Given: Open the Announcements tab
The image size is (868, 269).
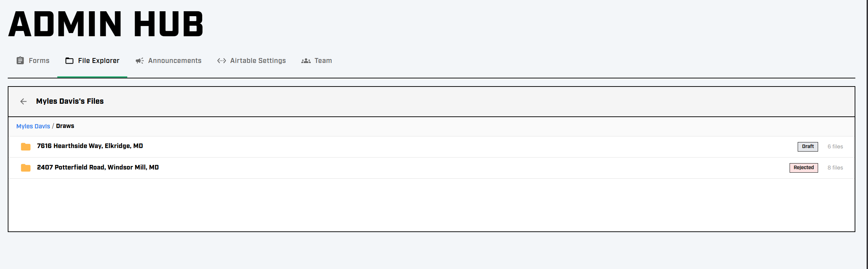Looking at the screenshot, I should pyautogui.click(x=175, y=61).
